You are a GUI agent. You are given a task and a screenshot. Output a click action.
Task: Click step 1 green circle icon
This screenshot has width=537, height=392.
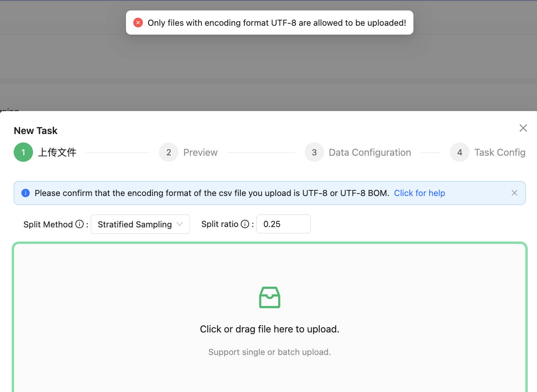click(x=23, y=152)
